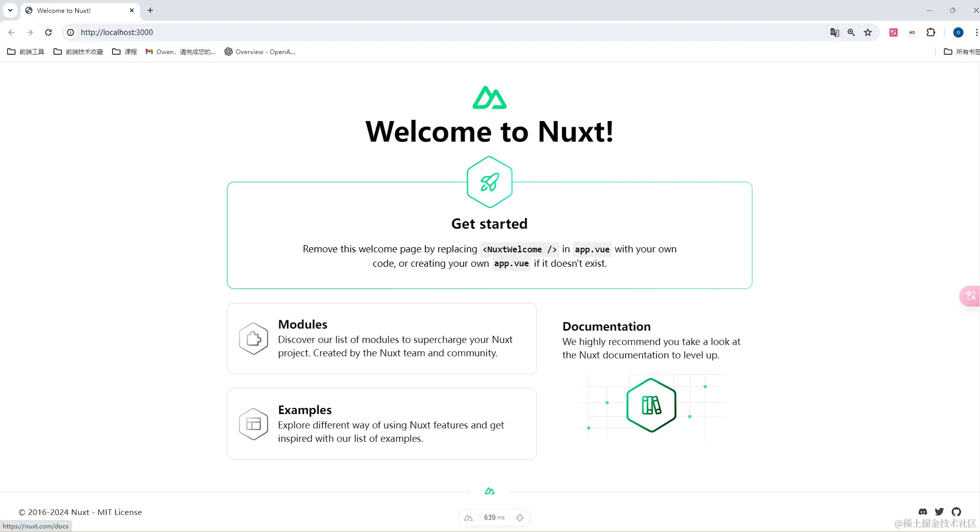980x532 pixels.
Task: Open the GitHub link in footer
Action: click(956, 512)
